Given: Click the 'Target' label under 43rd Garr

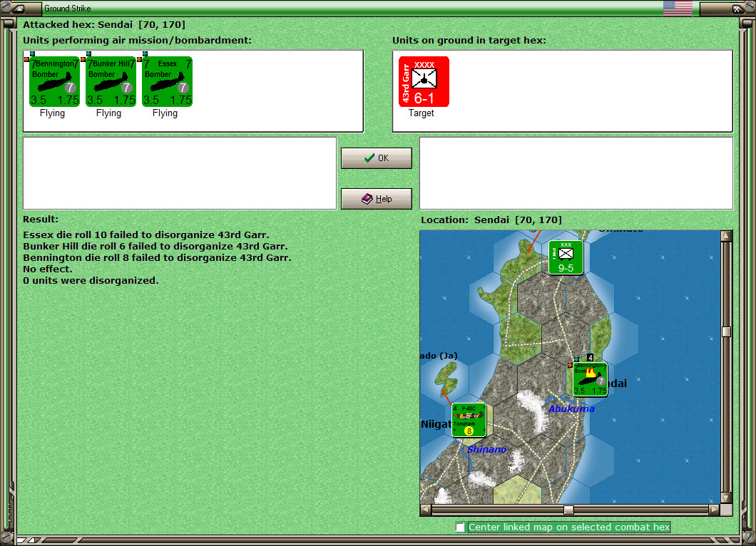Looking at the screenshot, I should pyautogui.click(x=422, y=113).
